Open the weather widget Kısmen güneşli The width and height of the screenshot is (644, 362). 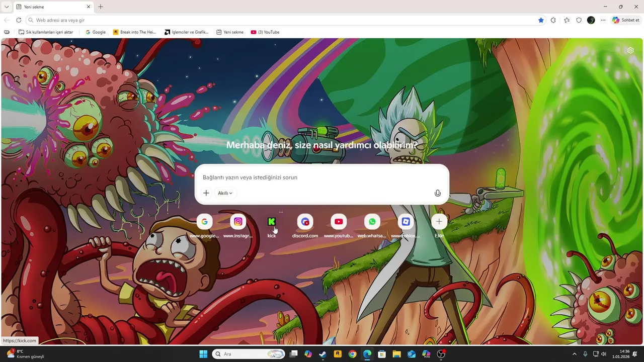(x=25, y=354)
